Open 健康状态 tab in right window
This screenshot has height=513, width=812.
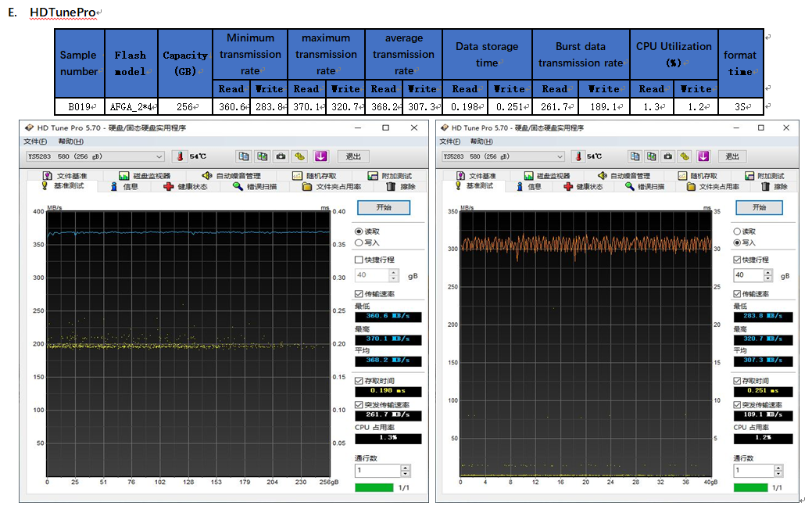coord(583,187)
